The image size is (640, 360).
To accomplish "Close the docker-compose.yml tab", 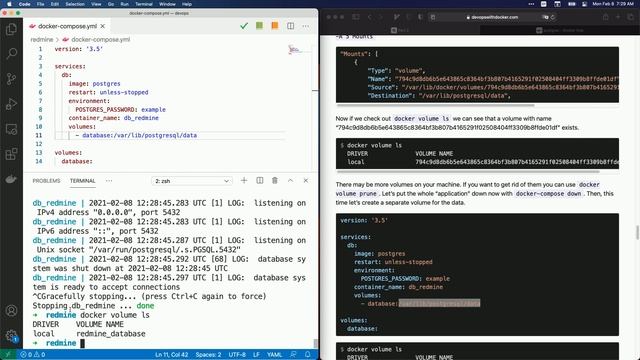I will point(103,26).
